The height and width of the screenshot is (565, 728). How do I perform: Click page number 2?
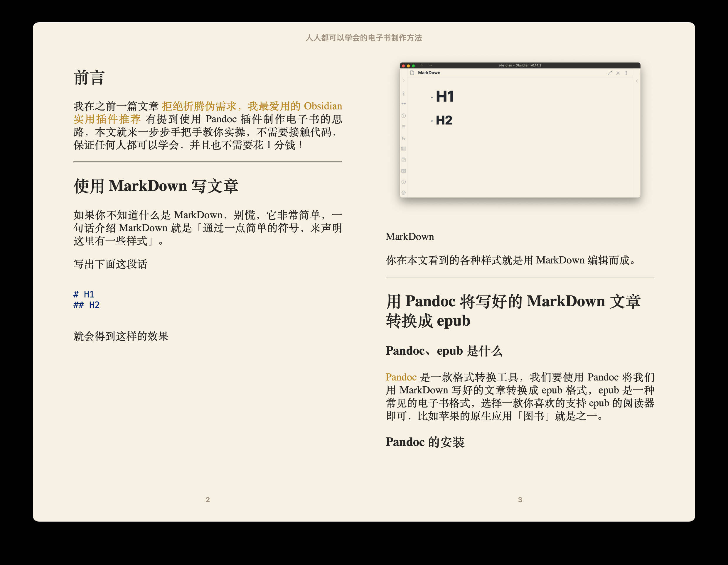tap(208, 500)
